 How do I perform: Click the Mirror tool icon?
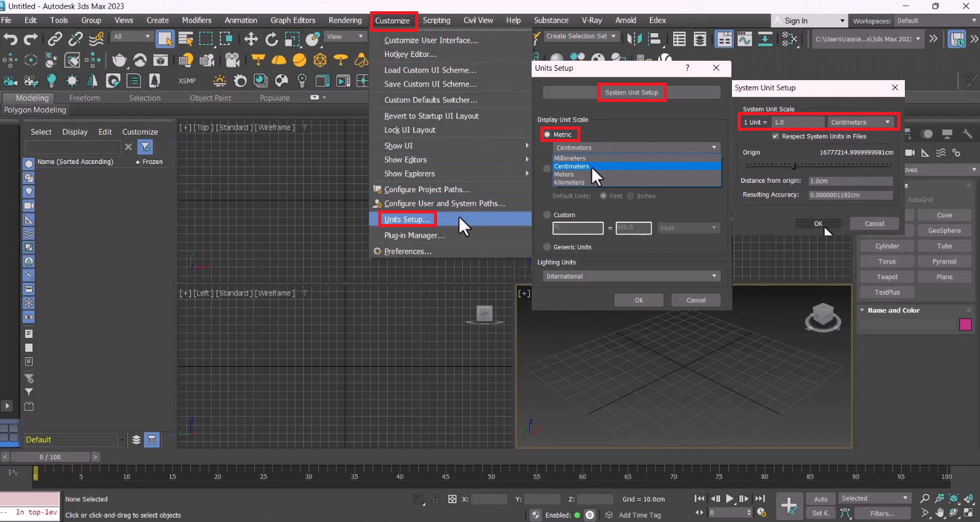click(634, 39)
